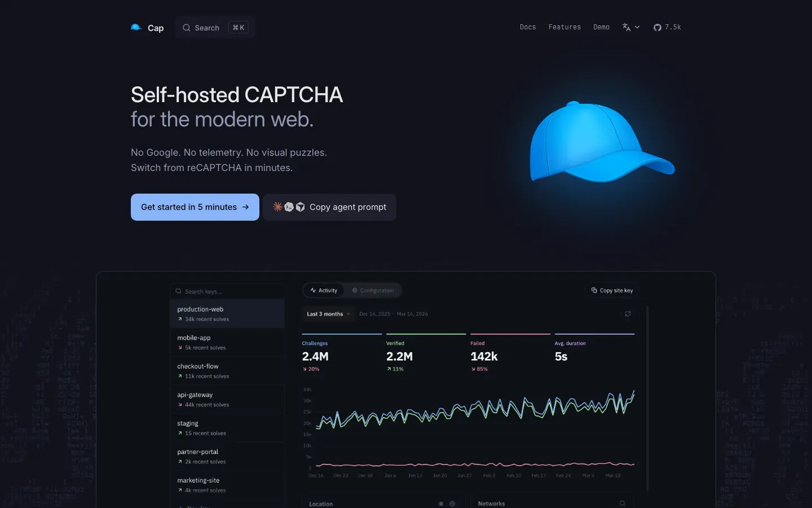The height and width of the screenshot is (508, 812).
Task: Click the Self-hosted CAPTCHA headline
Action: pyautogui.click(x=237, y=95)
